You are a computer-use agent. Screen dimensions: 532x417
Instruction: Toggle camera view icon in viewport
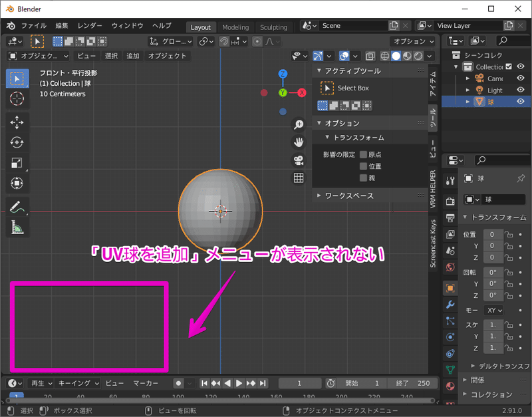(x=299, y=160)
